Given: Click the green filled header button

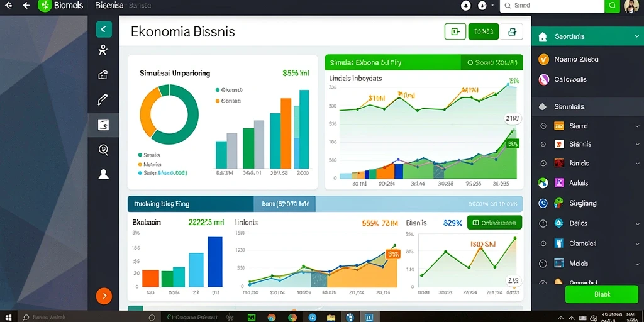Looking at the screenshot, I should pos(484,31).
